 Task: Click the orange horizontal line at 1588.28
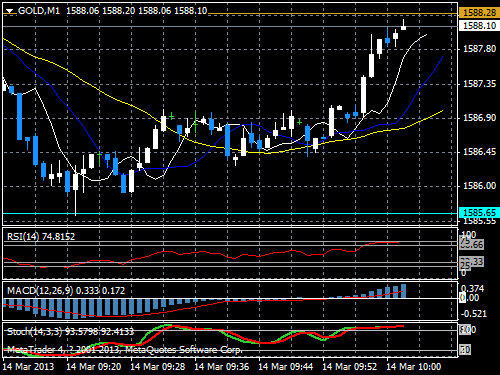click(x=333, y=14)
